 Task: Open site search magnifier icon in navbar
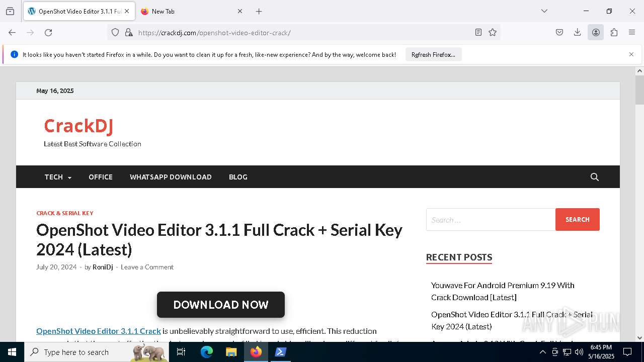click(x=594, y=177)
